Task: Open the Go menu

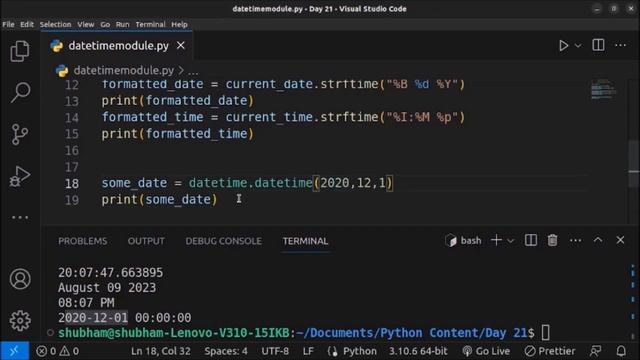Action: point(105,24)
